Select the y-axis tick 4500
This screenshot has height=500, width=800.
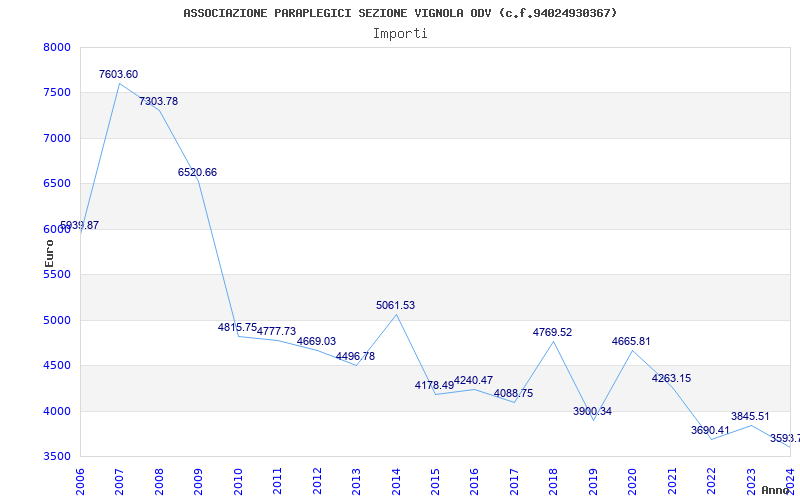[57, 366]
